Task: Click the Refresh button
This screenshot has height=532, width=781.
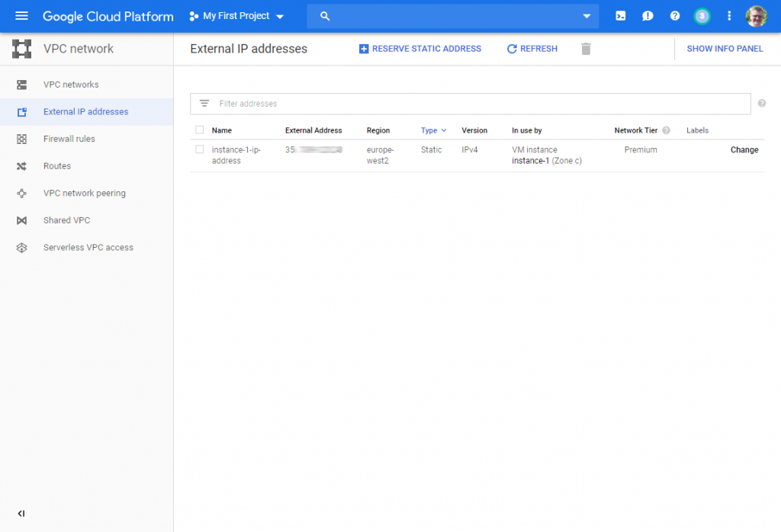Action: [532, 49]
